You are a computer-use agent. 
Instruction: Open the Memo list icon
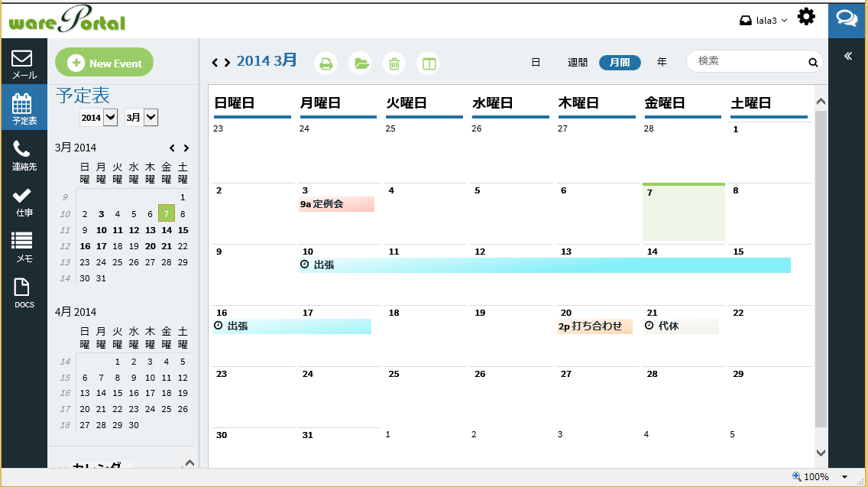coord(23,248)
